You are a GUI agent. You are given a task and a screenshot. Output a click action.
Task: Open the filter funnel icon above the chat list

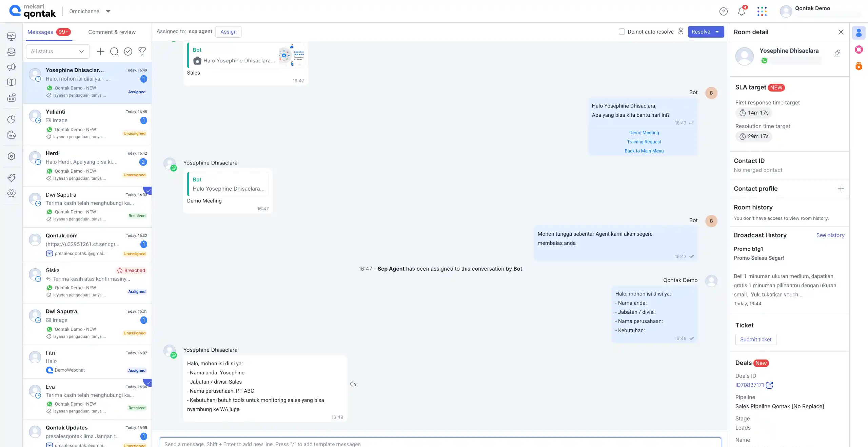[x=142, y=52]
